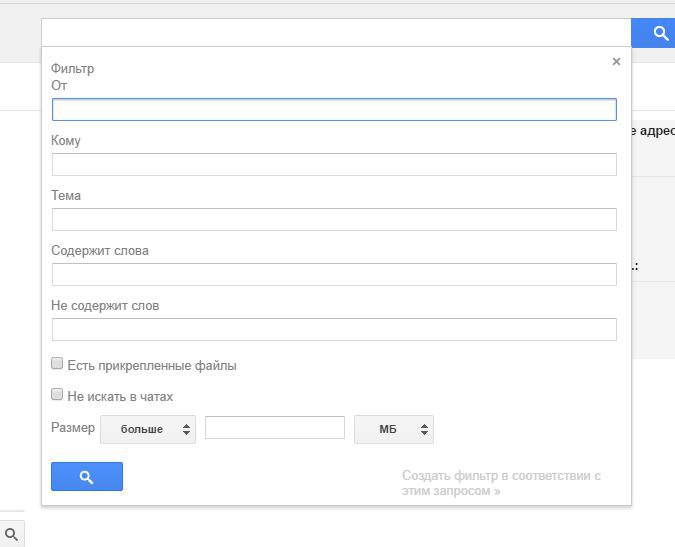The height and width of the screenshot is (547, 675).
Task: Close the filter panel with the X
Action: [x=616, y=62]
